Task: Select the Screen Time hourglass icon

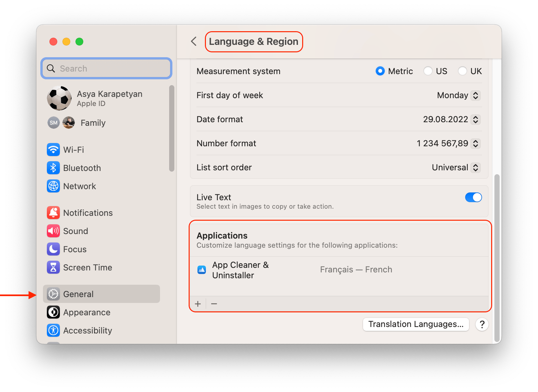Action: point(53,267)
